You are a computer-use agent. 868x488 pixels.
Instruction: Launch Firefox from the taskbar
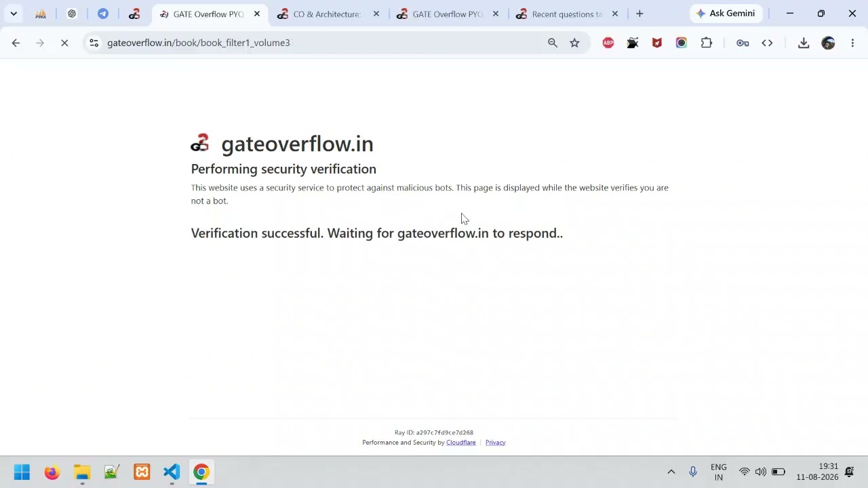click(52, 472)
